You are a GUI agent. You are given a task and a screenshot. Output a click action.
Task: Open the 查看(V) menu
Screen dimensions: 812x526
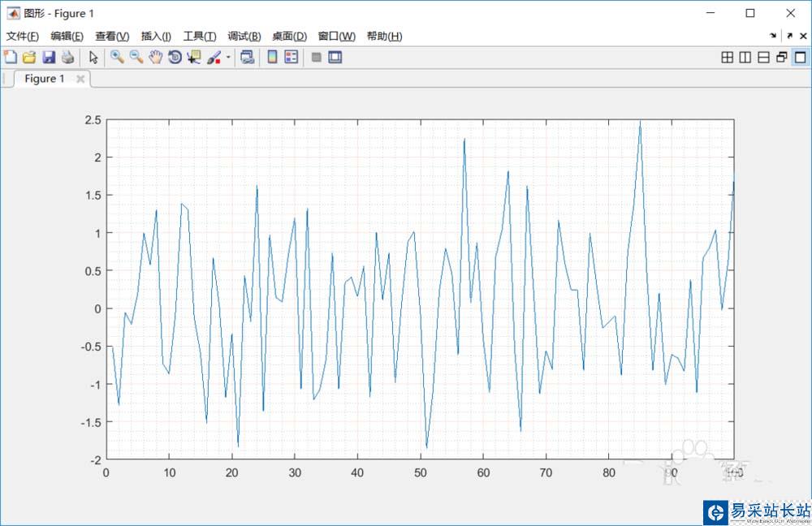pyautogui.click(x=112, y=36)
